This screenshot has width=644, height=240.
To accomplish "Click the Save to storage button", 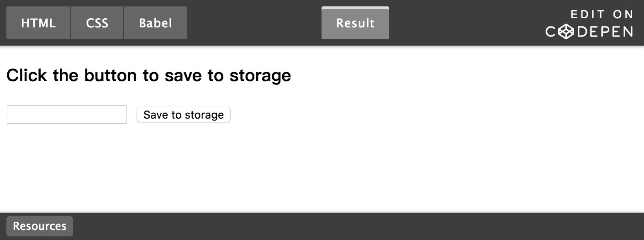I will (184, 115).
